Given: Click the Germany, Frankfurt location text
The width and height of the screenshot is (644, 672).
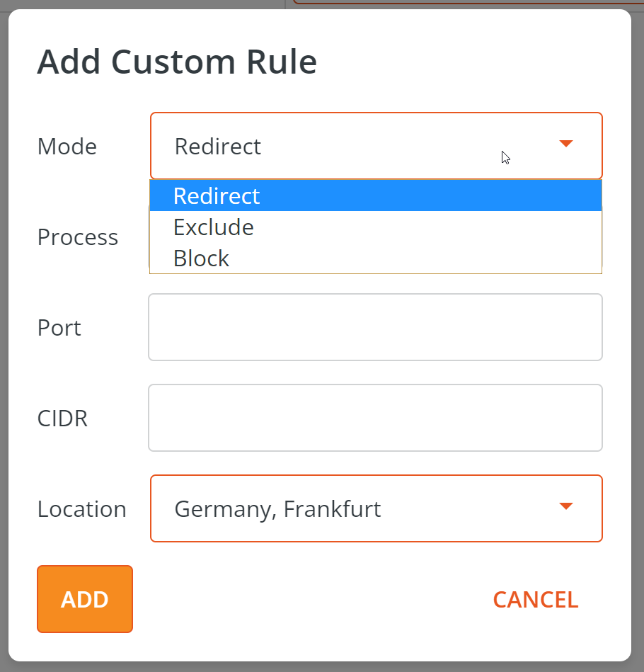Looking at the screenshot, I should coord(278,508).
